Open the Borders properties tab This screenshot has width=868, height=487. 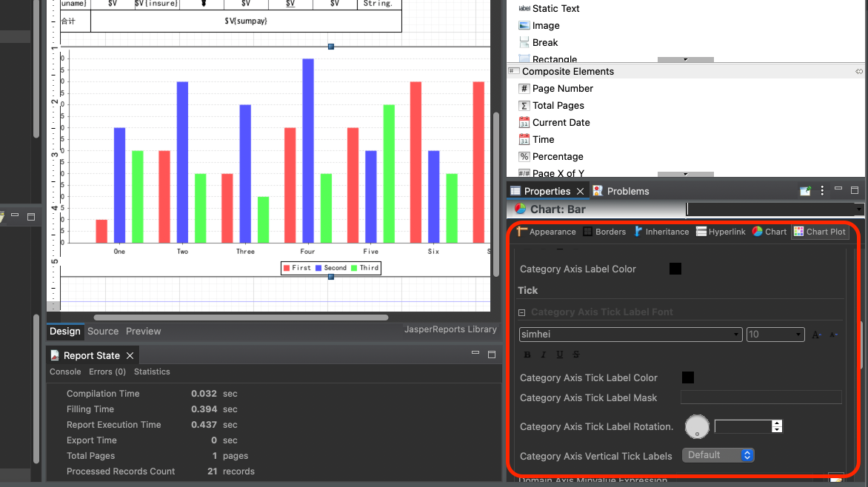604,232
